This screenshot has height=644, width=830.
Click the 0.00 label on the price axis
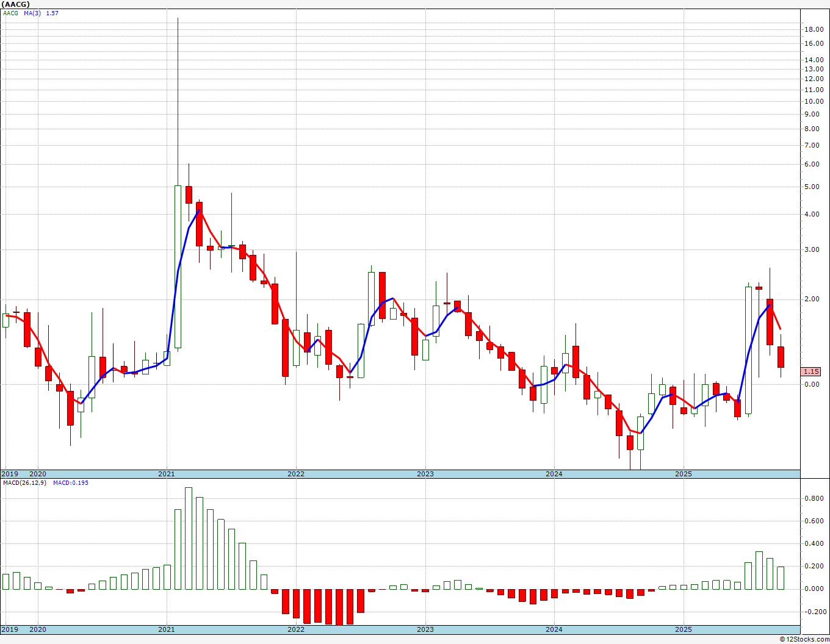click(813, 384)
